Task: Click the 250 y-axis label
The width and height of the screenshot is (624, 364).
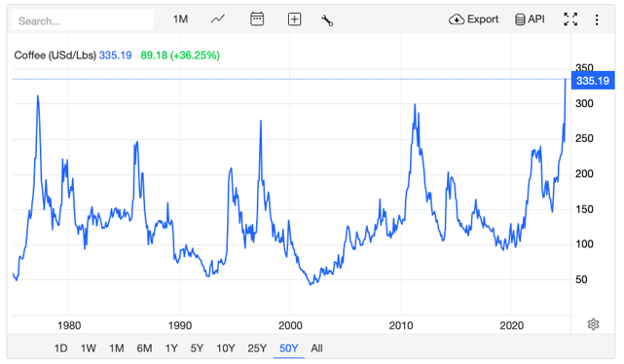Action: (584, 139)
